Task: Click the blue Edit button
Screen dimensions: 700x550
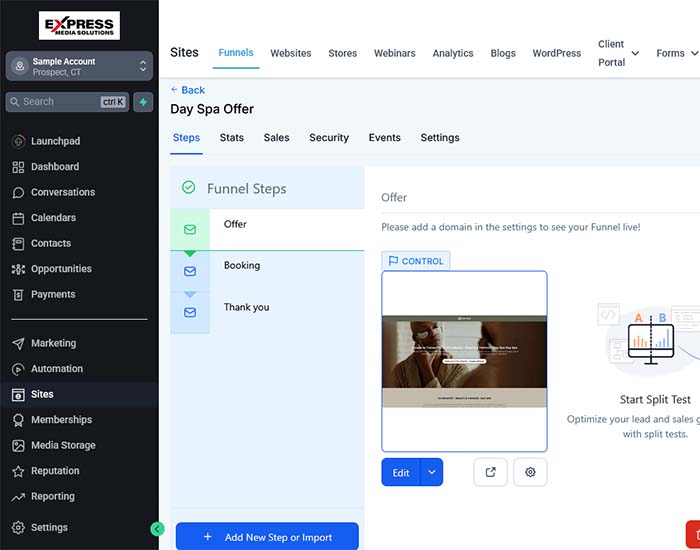Action: 401,472
